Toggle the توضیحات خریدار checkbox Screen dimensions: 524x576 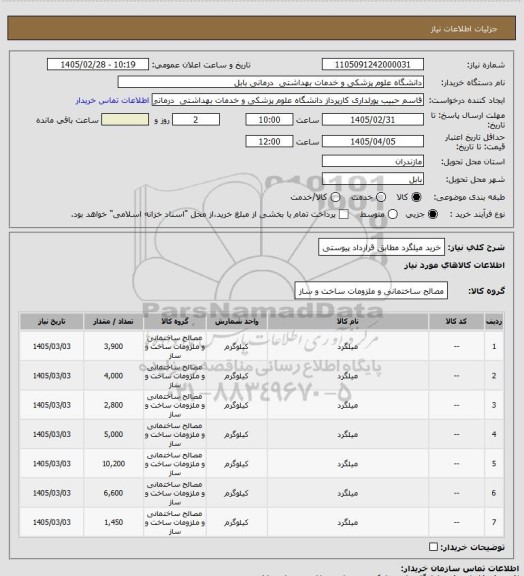pyautogui.click(x=433, y=547)
